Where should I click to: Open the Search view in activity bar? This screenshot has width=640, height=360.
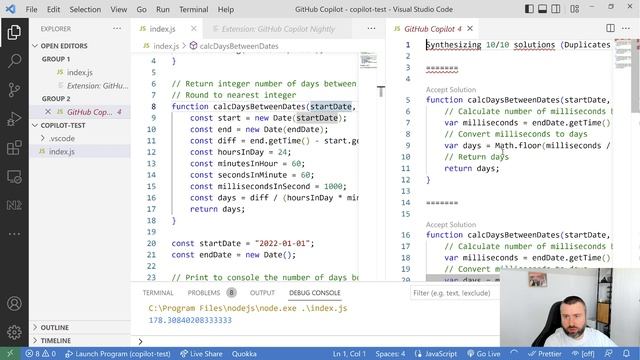(14, 61)
